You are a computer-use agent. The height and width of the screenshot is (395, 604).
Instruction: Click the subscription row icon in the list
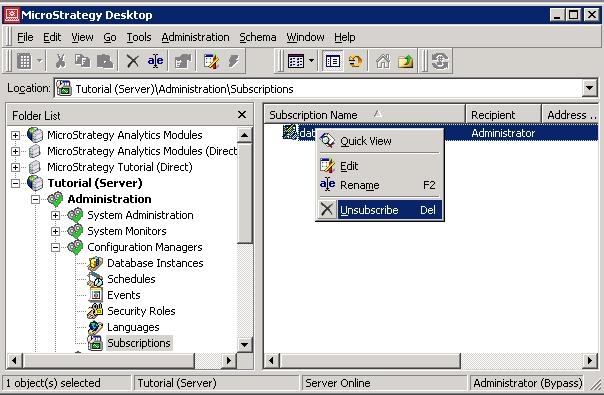[290, 132]
